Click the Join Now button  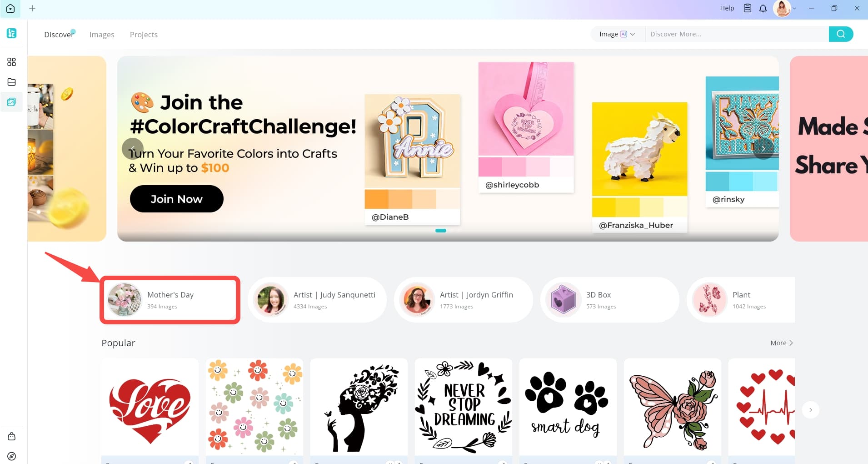tap(177, 199)
